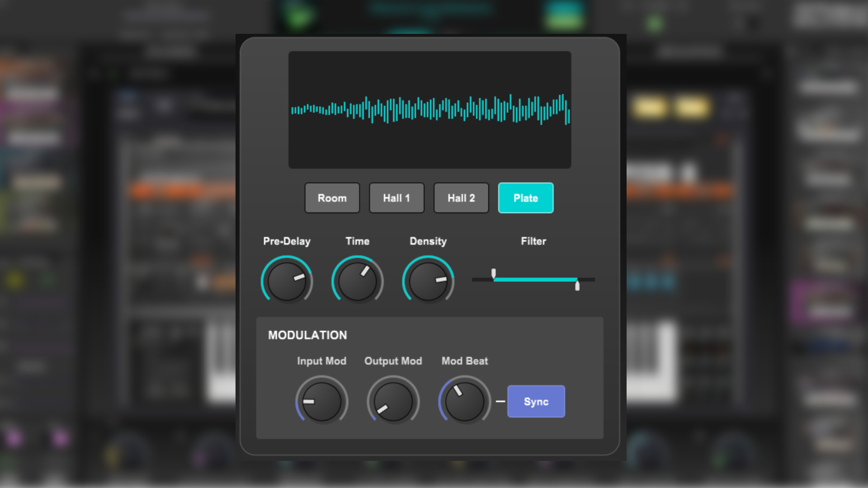Open the MODULATION section header
This screenshot has height=488, width=868.
[x=307, y=335]
